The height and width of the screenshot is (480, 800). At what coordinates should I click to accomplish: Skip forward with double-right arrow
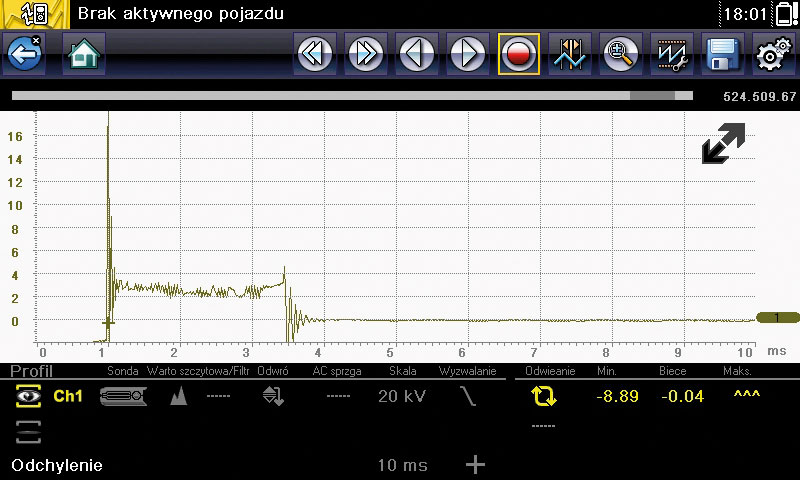coord(366,54)
